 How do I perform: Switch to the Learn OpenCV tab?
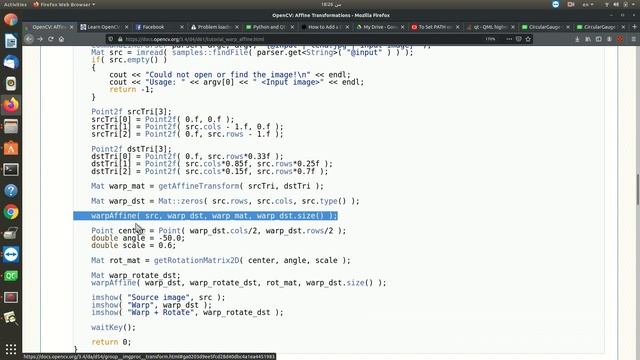pyautogui.click(x=104, y=27)
